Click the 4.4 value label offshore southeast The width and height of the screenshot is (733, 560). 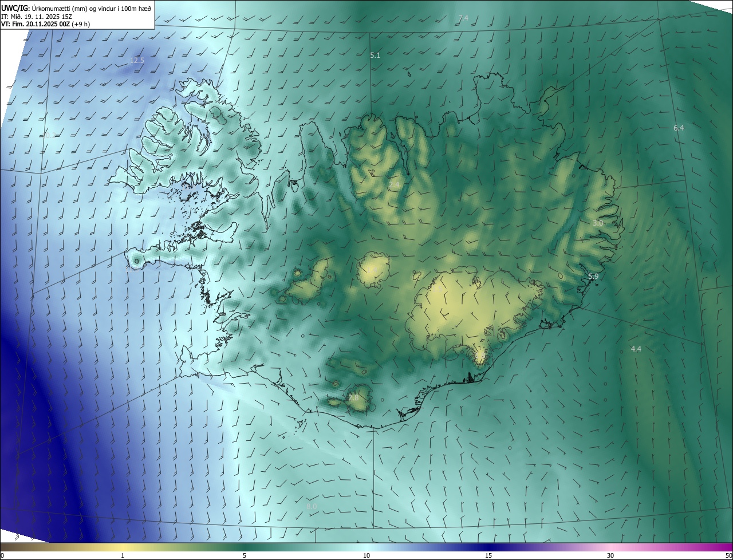[636, 349]
